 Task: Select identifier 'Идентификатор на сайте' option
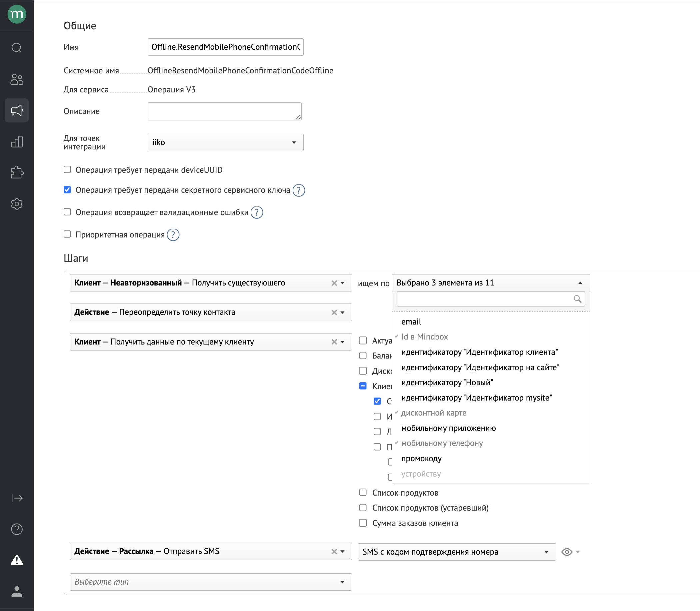tap(491, 368)
